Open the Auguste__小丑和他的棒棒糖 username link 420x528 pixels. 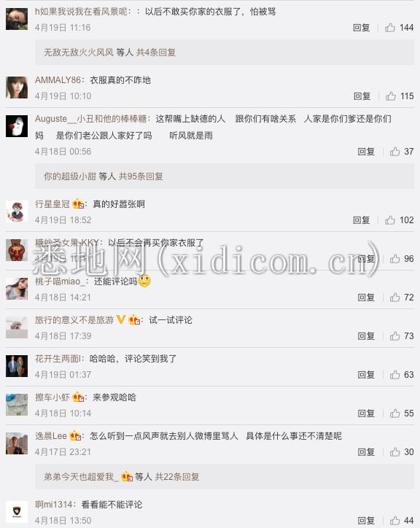[x=91, y=119]
